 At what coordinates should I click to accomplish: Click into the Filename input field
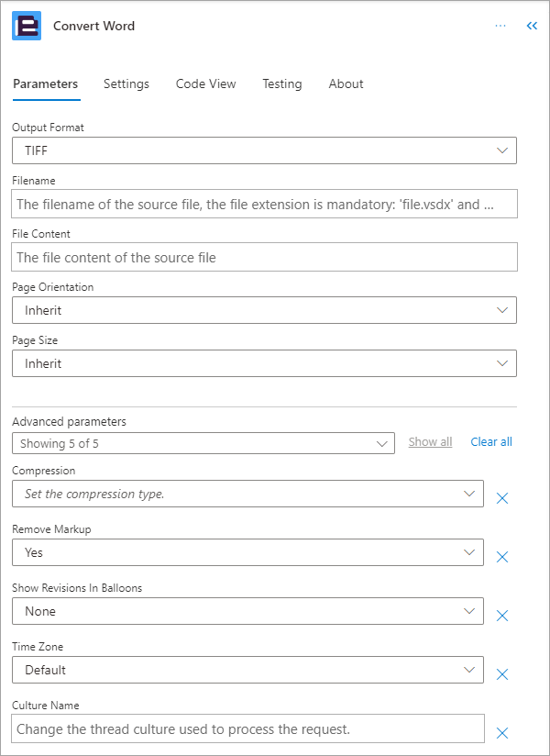point(264,204)
